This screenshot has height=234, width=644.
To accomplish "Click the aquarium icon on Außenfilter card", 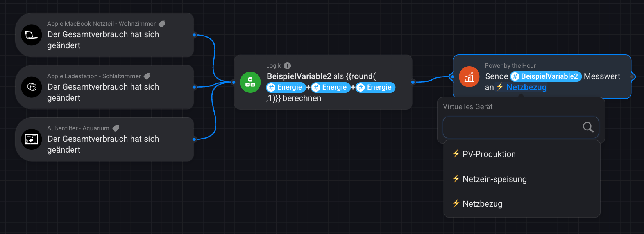I will 31,139.
